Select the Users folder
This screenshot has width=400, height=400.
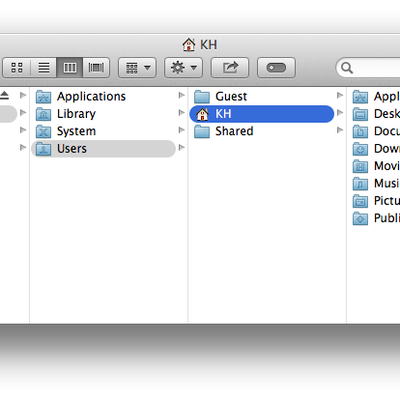[103, 149]
